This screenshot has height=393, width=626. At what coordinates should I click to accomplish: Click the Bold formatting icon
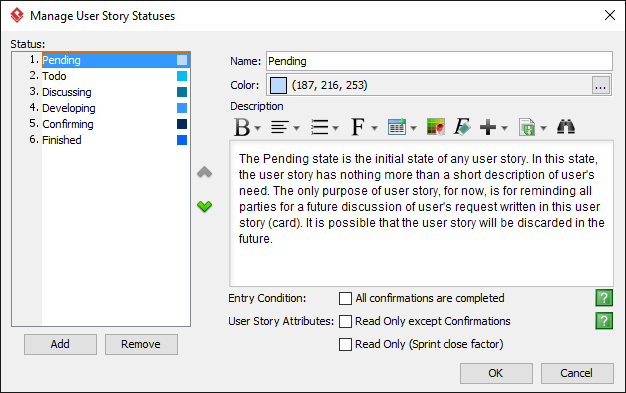point(242,128)
